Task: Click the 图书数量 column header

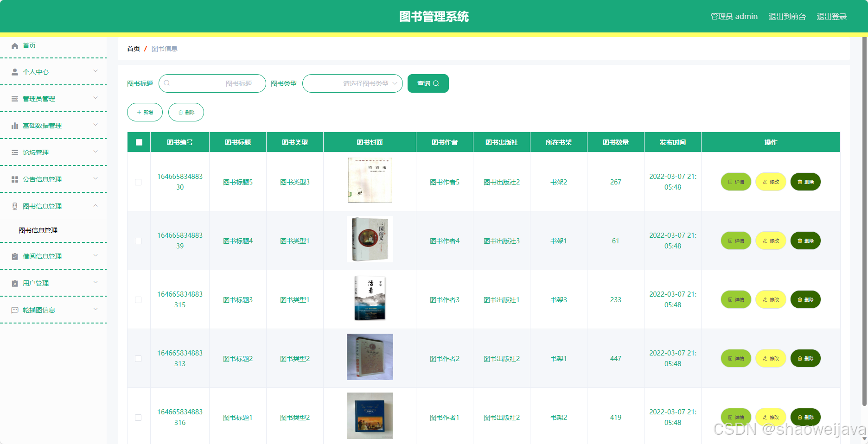Action: pos(616,142)
